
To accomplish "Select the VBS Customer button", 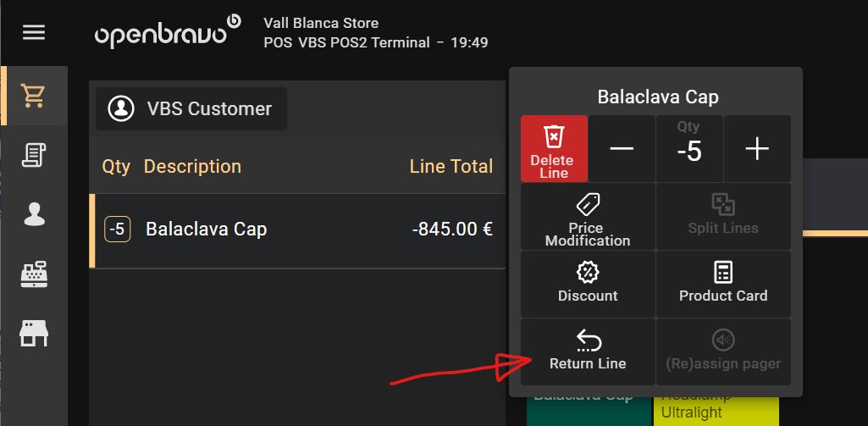I will [191, 108].
